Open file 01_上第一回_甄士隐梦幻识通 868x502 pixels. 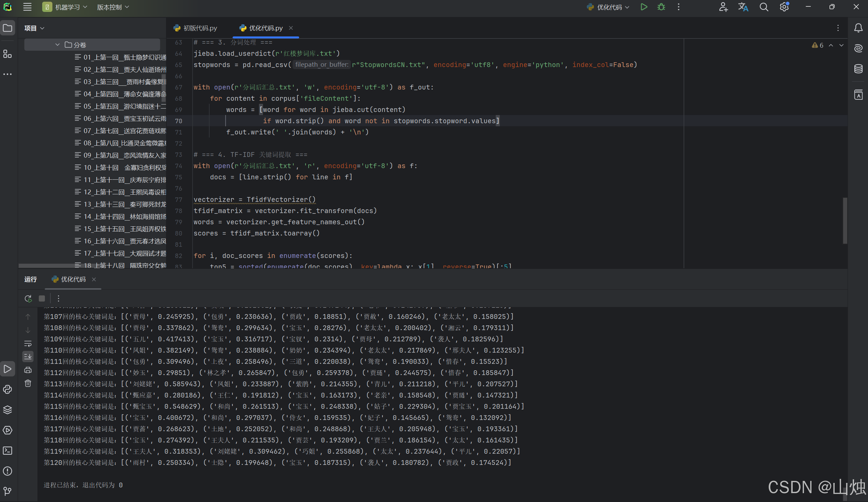click(120, 57)
